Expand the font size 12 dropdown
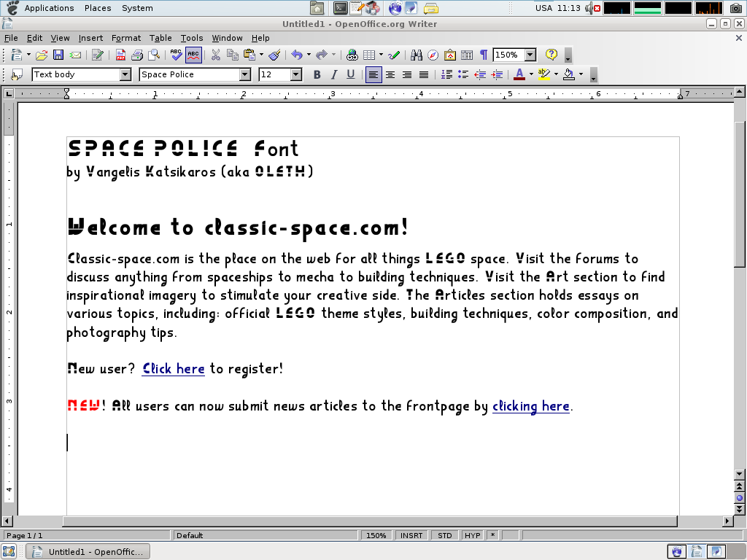Screen dimensions: 747x560 point(296,75)
